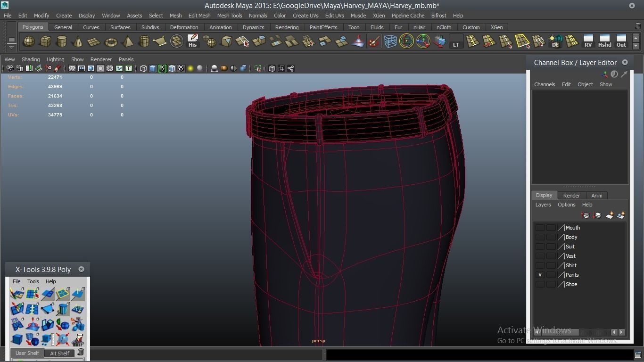The width and height of the screenshot is (644, 362).
Task: Open the Layers menu in Layer Editor
Action: pyautogui.click(x=543, y=205)
